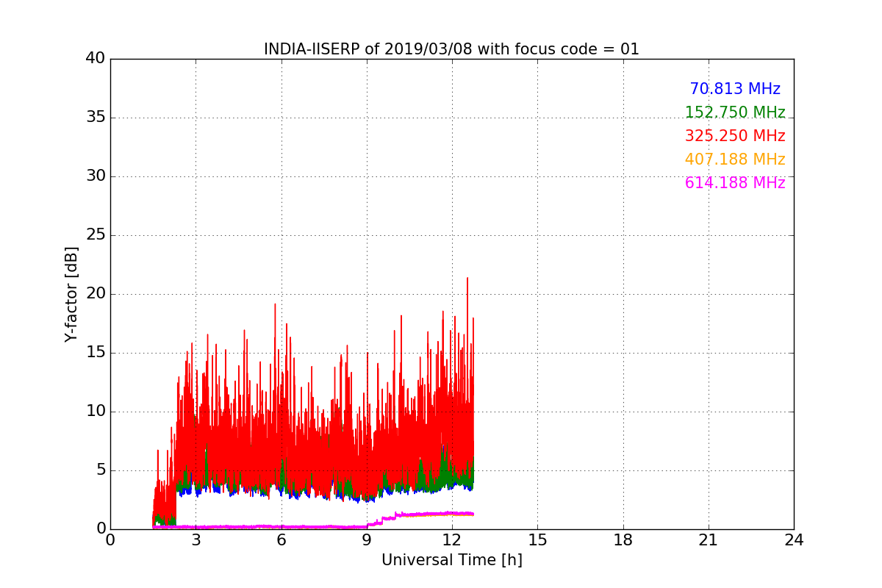Click the y-axis tick label 5

pyautogui.click(x=100, y=470)
